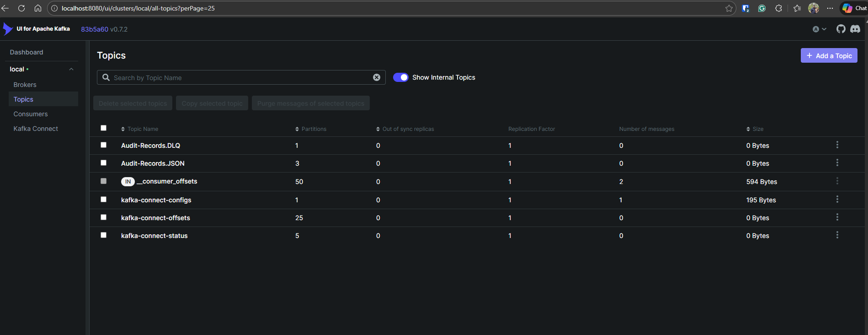Open actions menu for kafka-connect-status row
The height and width of the screenshot is (335, 868).
point(837,235)
